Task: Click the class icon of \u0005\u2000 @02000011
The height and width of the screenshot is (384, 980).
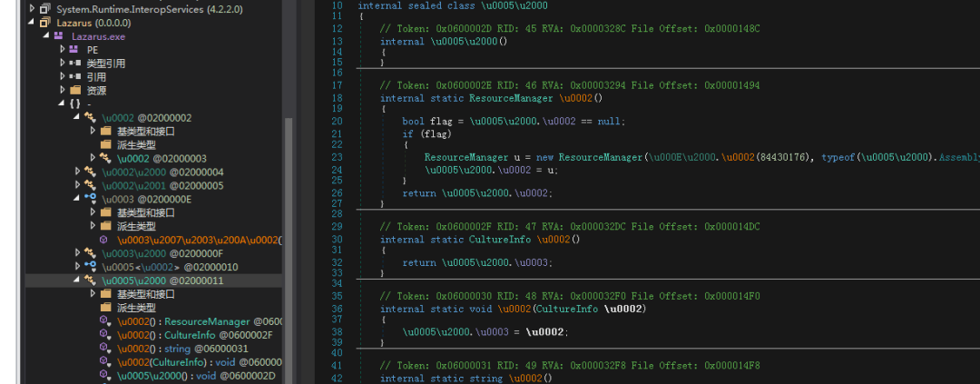Action: 91,281
